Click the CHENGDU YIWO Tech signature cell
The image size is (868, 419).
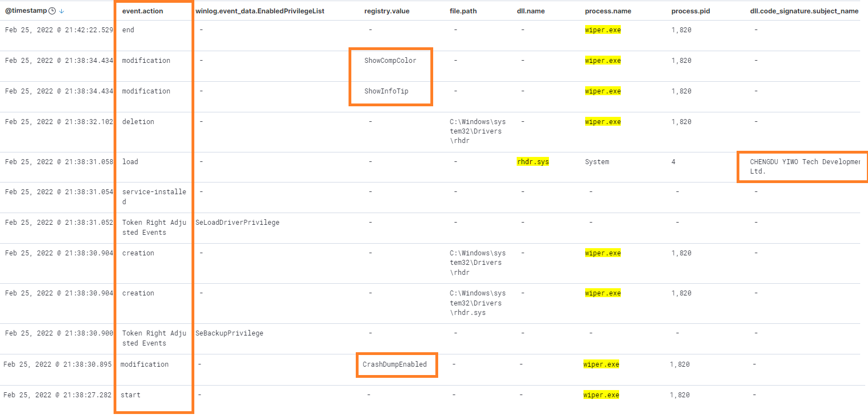coord(805,166)
